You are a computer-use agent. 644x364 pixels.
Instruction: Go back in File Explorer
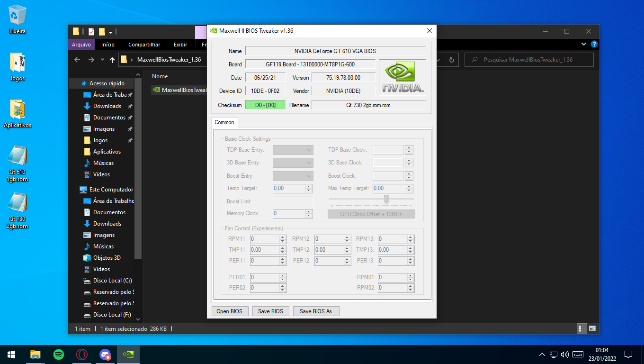(77, 60)
